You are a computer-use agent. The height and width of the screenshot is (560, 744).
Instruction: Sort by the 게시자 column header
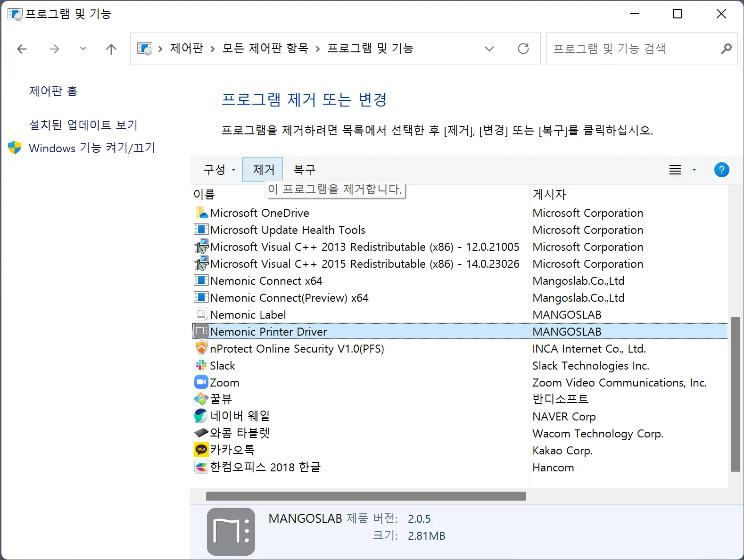click(549, 194)
